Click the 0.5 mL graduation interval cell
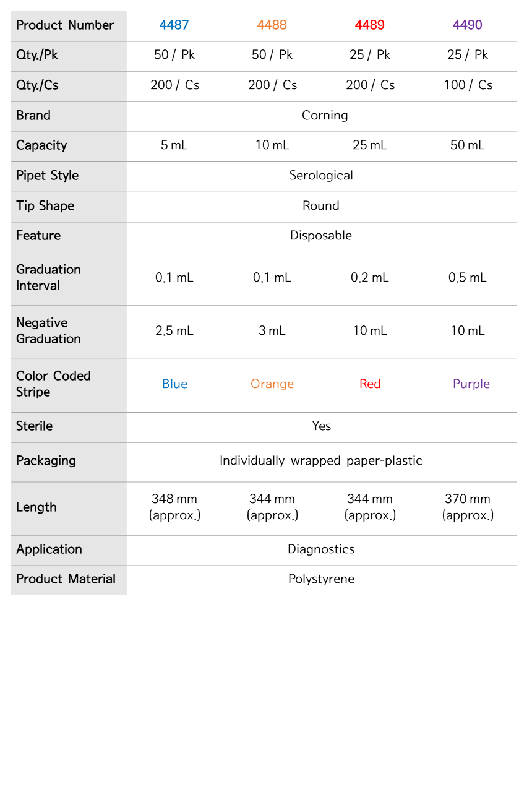 (x=468, y=278)
